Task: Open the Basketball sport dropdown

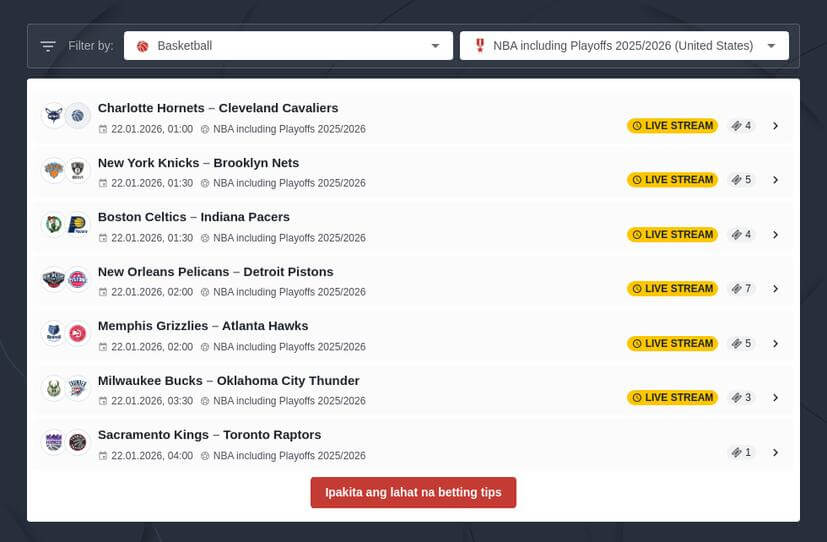Action: 288,46
